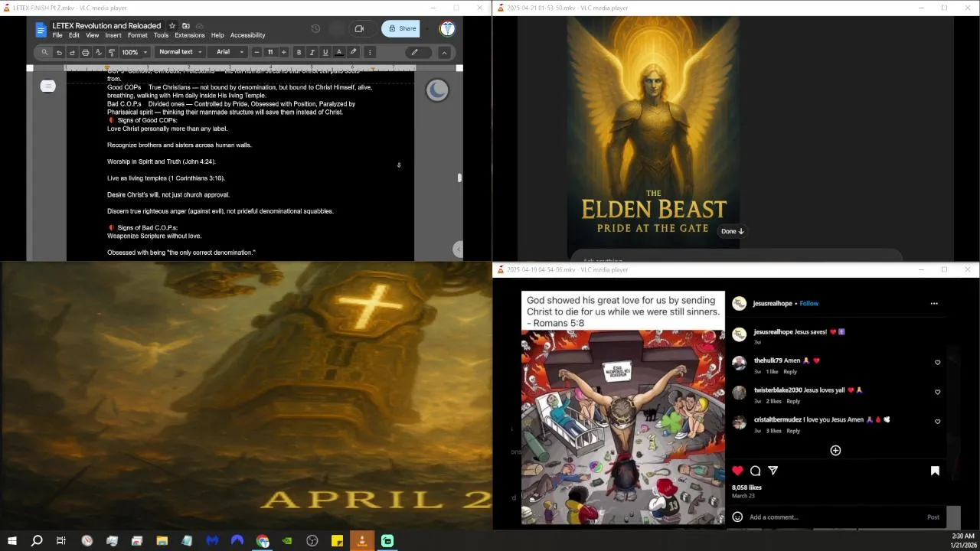The height and width of the screenshot is (551, 980).
Task: Open OBS Studio from the taskbar
Action: pos(312,541)
